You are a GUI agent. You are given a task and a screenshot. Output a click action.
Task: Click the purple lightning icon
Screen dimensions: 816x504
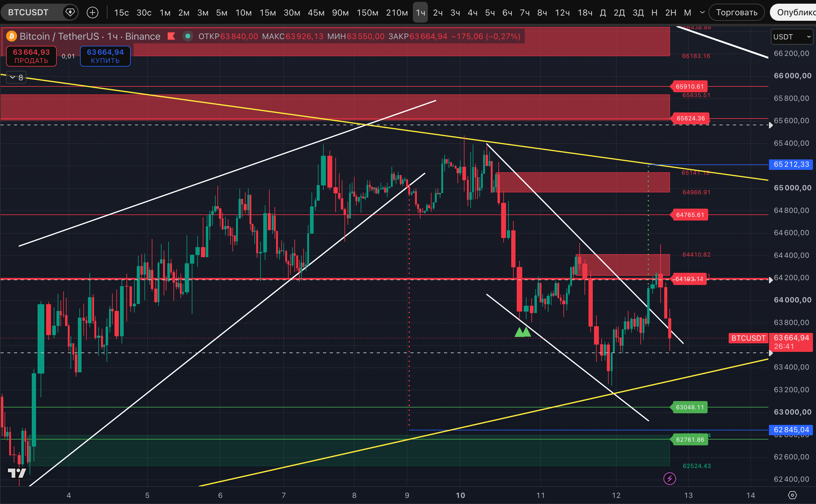[669, 479]
